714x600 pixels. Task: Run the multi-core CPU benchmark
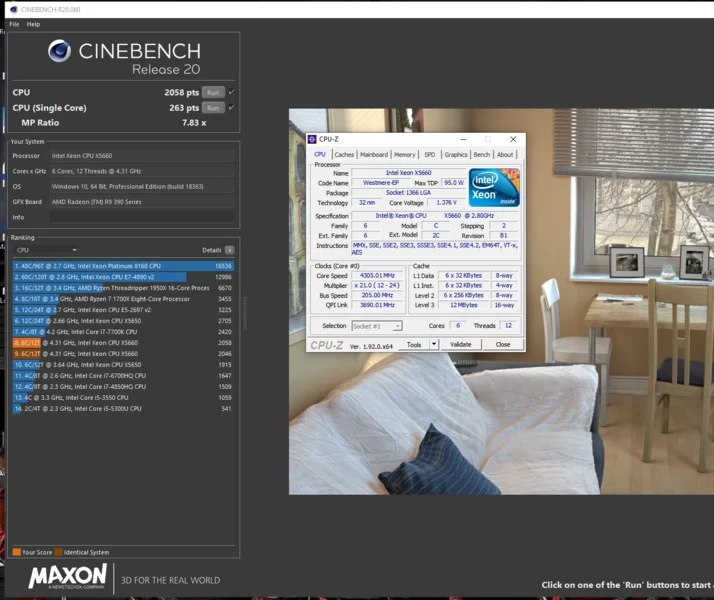pos(213,92)
